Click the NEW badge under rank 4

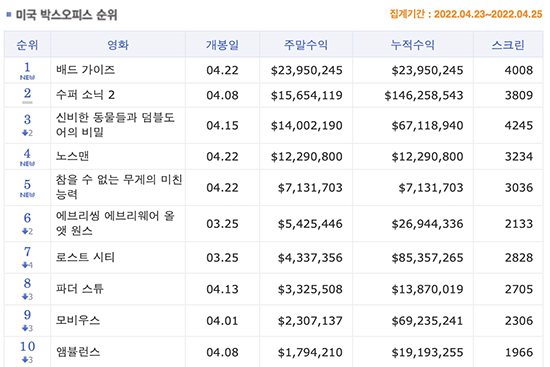[27, 164]
